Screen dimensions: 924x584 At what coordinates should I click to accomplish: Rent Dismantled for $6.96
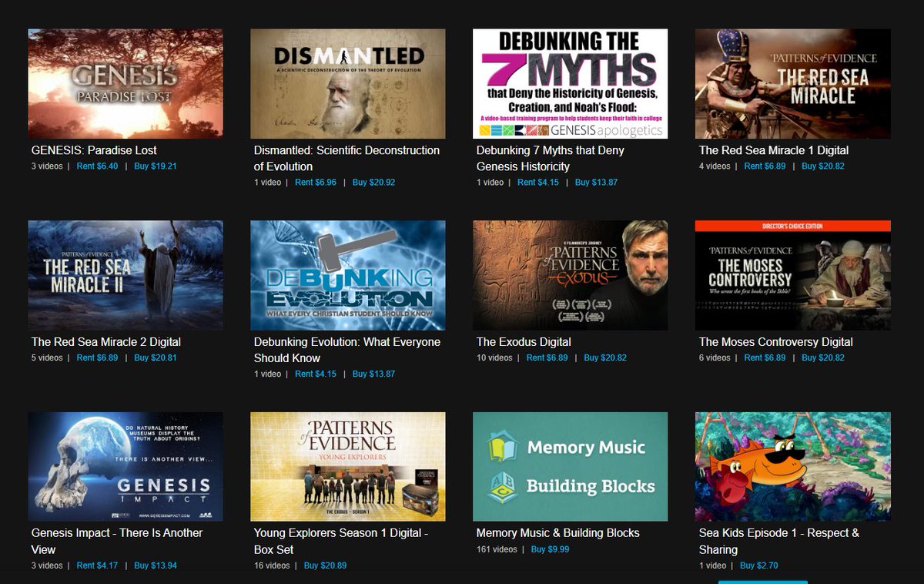pyautogui.click(x=316, y=183)
